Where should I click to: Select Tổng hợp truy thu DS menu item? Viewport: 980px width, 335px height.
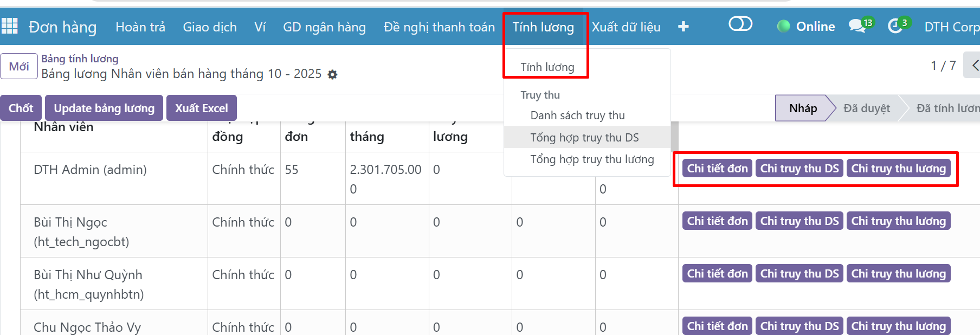coord(584,138)
